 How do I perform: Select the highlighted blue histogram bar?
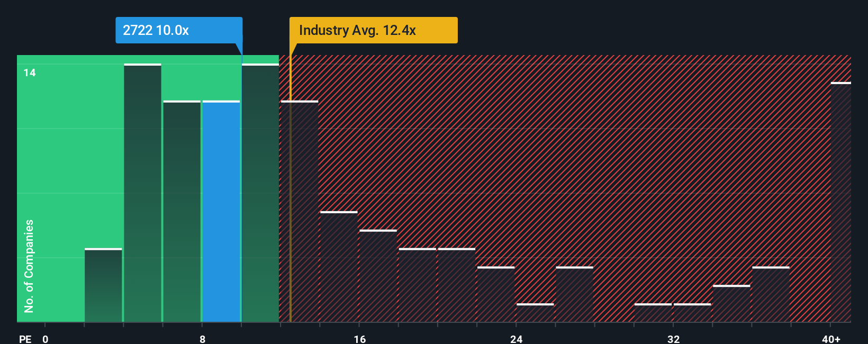[x=221, y=211]
